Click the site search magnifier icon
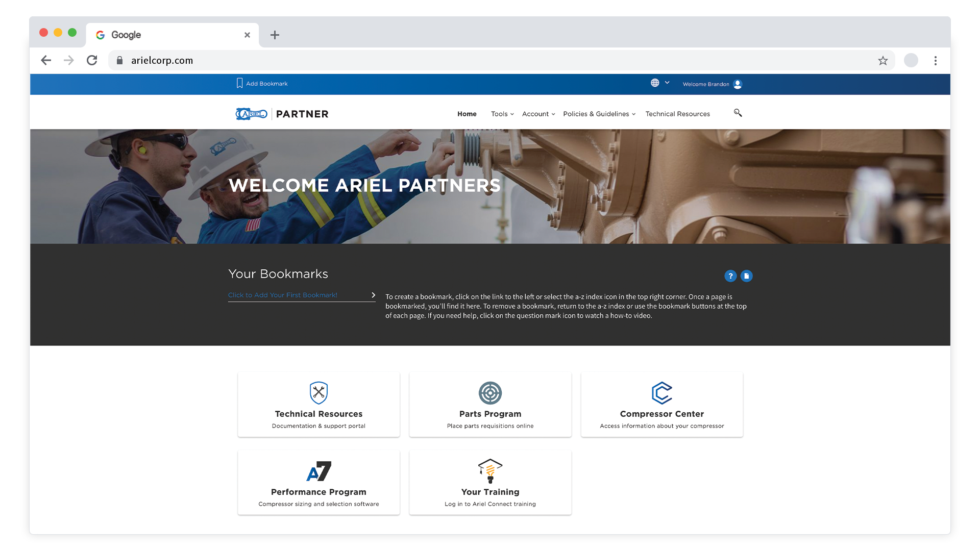The image size is (980, 551). [x=738, y=113]
